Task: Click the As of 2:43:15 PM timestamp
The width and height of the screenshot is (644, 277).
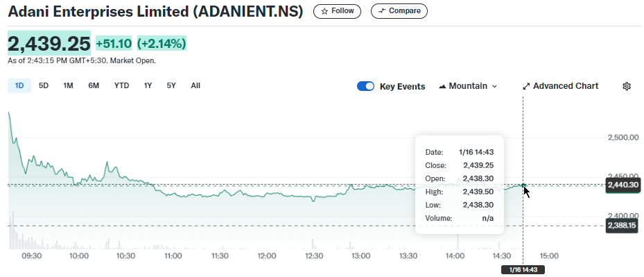Action: [82, 60]
